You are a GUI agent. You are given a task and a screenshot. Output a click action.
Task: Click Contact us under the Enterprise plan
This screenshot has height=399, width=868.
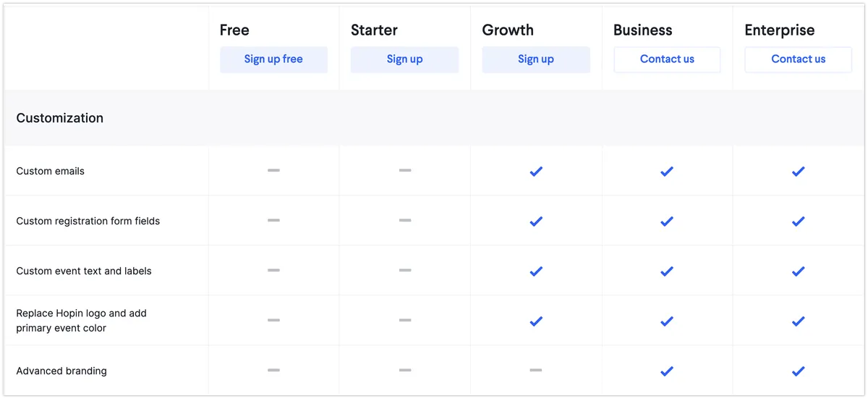pyautogui.click(x=798, y=59)
